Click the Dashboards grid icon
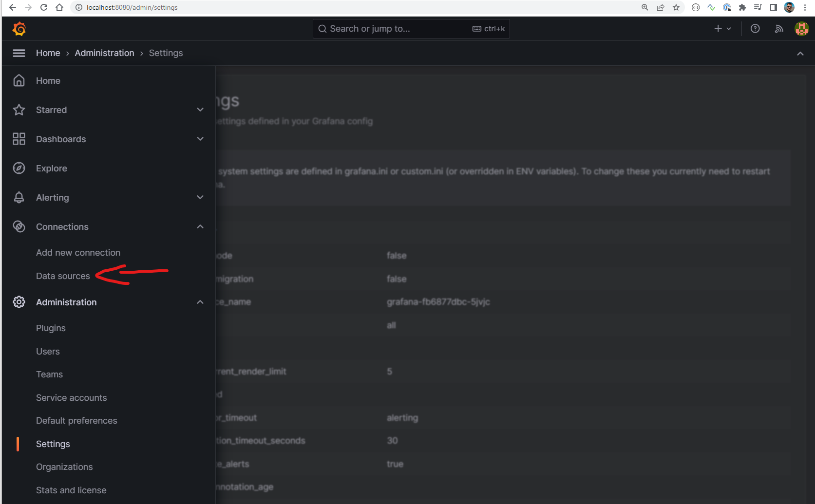Screen dimensions: 815x504 [19, 139]
